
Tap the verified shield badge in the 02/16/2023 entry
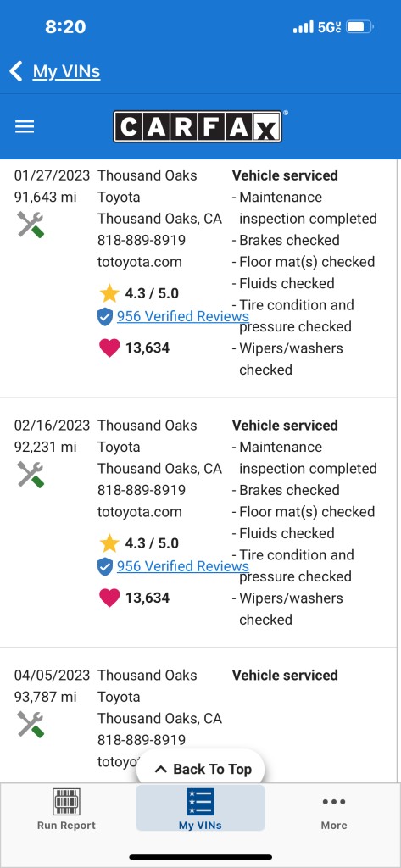(x=104, y=566)
